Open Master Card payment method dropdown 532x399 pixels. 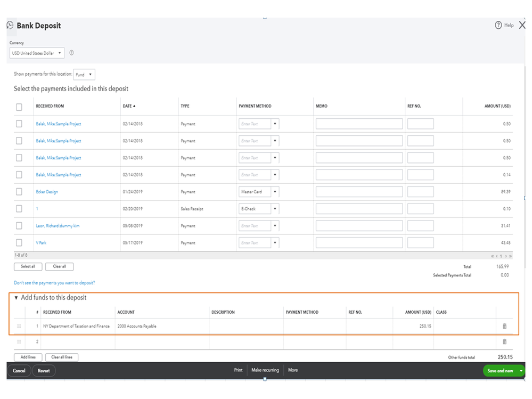tap(275, 192)
